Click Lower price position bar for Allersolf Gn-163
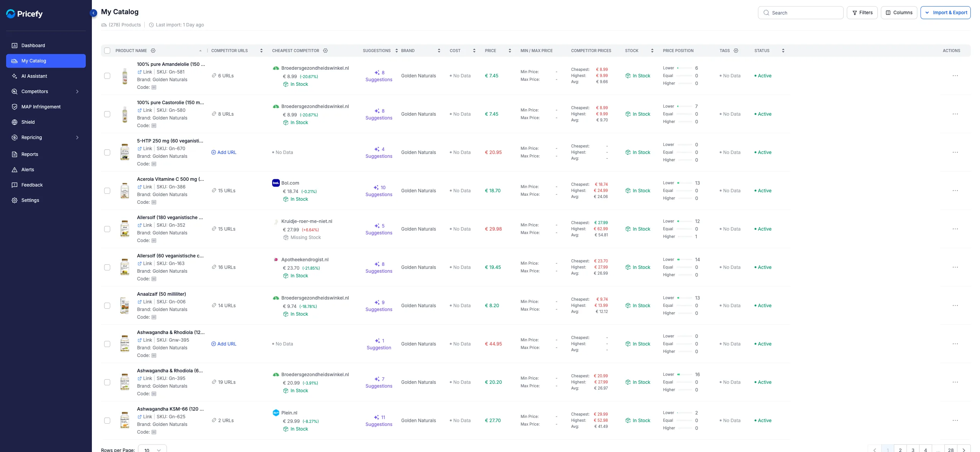 [685, 260]
